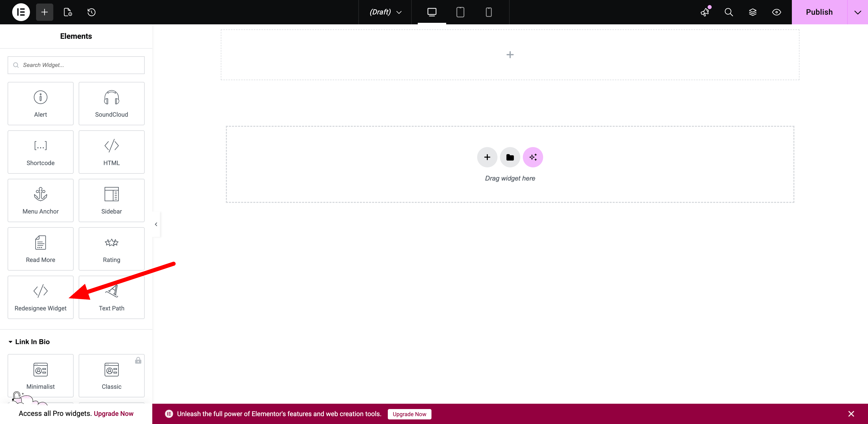Switch to tablet preview mode
This screenshot has width=868, height=424.
pyautogui.click(x=460, y=12)
